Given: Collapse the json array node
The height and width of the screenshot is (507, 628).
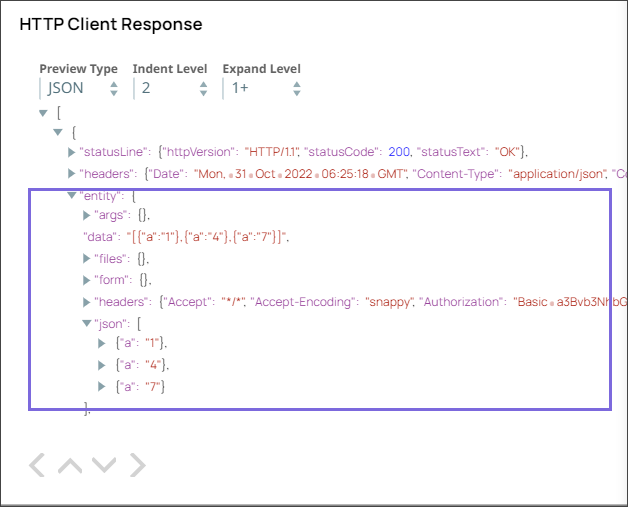Looking at the screenshot, I should (x=86, y=323).
